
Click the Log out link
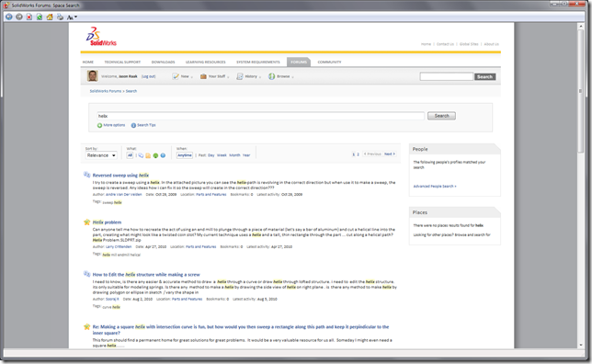tap(148, 76)
